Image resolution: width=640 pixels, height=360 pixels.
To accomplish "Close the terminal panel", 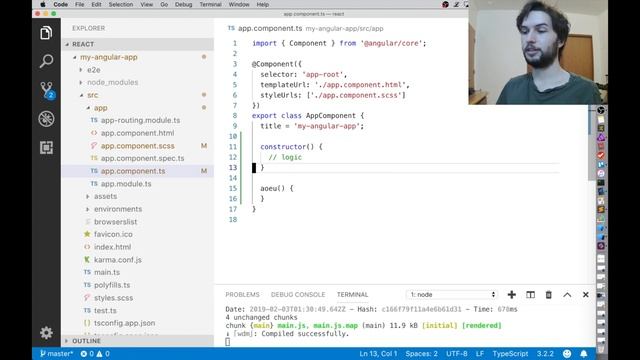I will pos(586,295).
